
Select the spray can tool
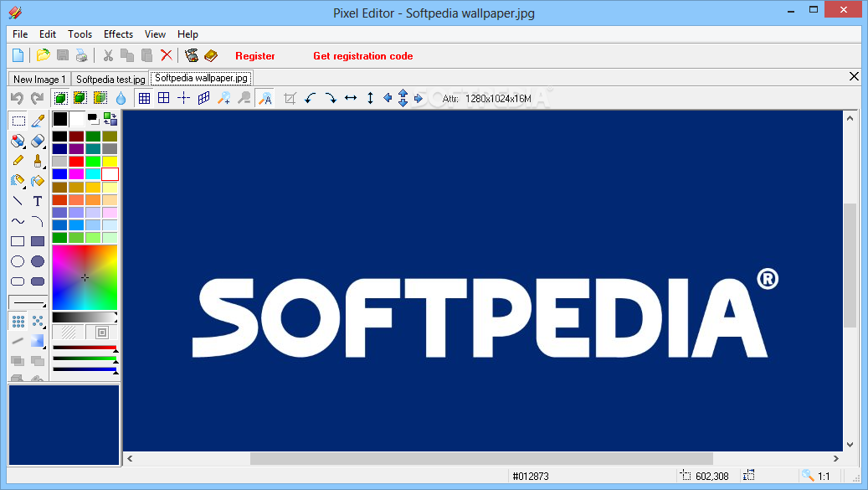tap(18, 180)
